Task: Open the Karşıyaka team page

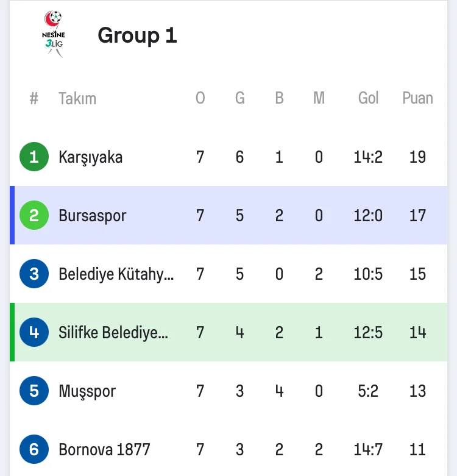Action: [x=90, y=157]
